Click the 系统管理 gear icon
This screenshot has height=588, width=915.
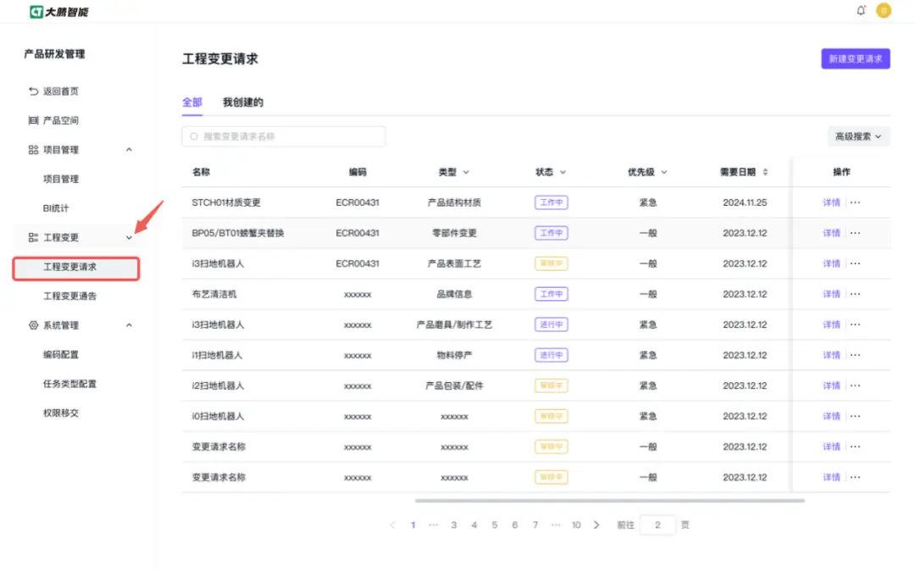(x=35, y=325)
